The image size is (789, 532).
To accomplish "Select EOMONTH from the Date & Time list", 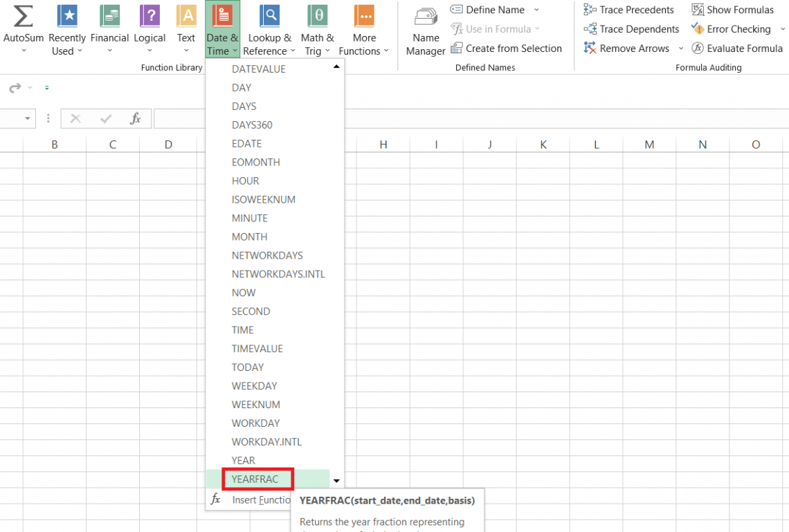I will coord(256,162).
